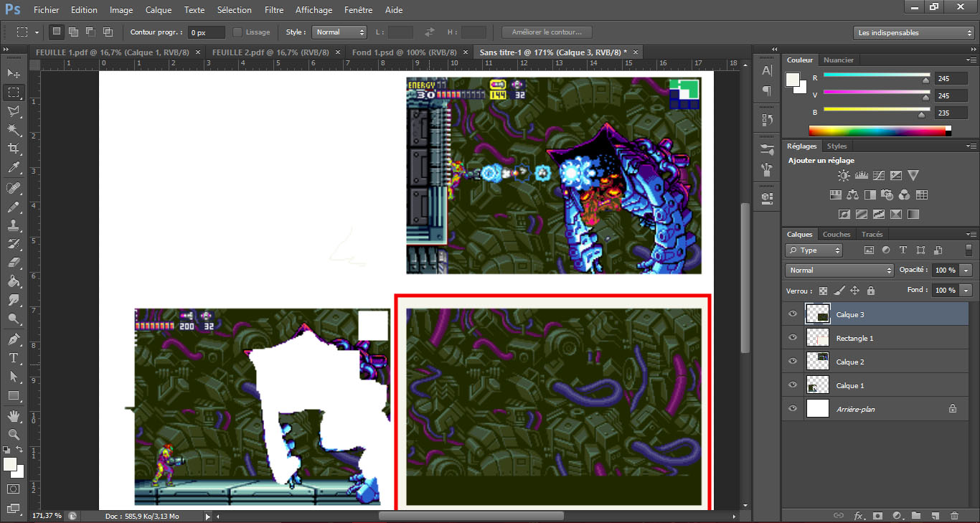The width and height of the screenshot is (980, 523).
Task: Select the Horizontal Type tool
Action: 14,357
